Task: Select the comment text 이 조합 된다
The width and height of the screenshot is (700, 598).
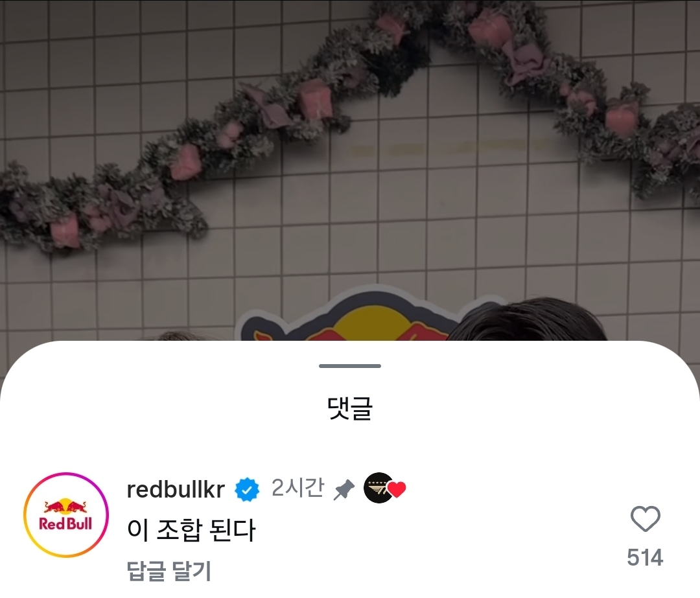Action: (x=191, y=530)
